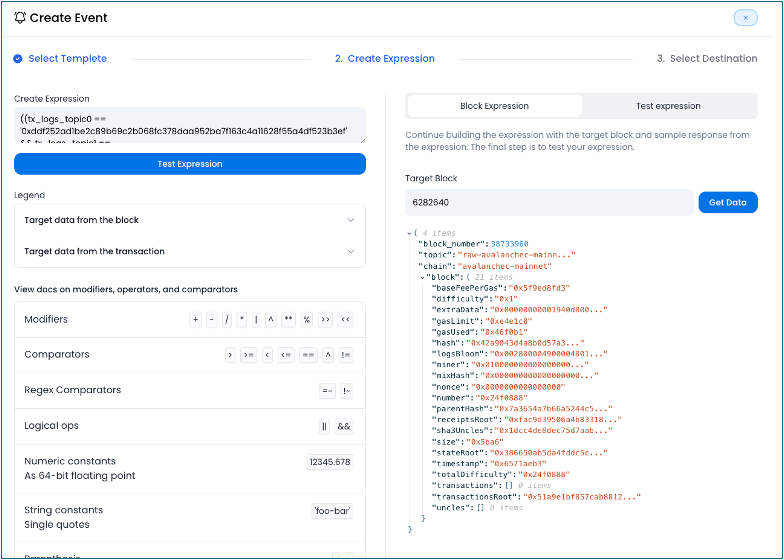Image resolution: width=784 pixels, height=560 pixels.
Task: Click the "baseFeePerGas" value
Action: tap(539, 288)
